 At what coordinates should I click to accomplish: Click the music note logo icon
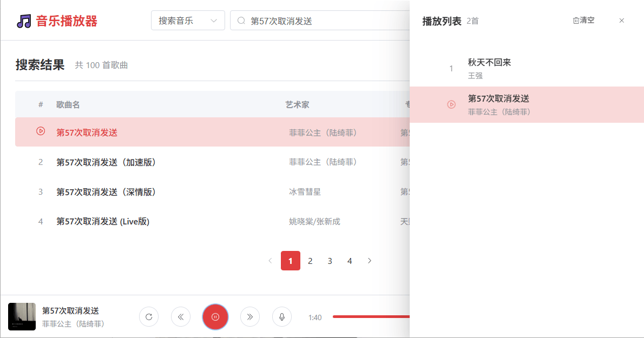[24, 21]
